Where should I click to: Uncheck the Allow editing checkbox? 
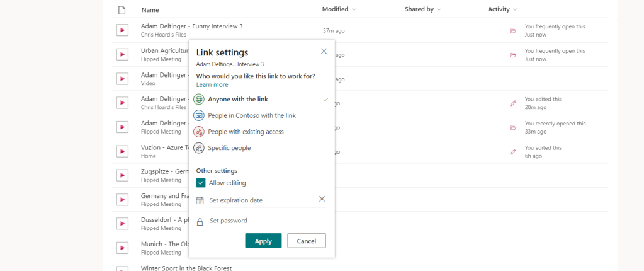pos(201,183)
